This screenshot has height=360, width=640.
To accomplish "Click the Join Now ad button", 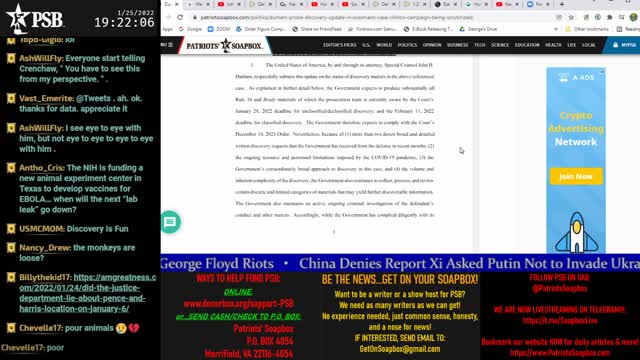I will (x=576, y=176).
